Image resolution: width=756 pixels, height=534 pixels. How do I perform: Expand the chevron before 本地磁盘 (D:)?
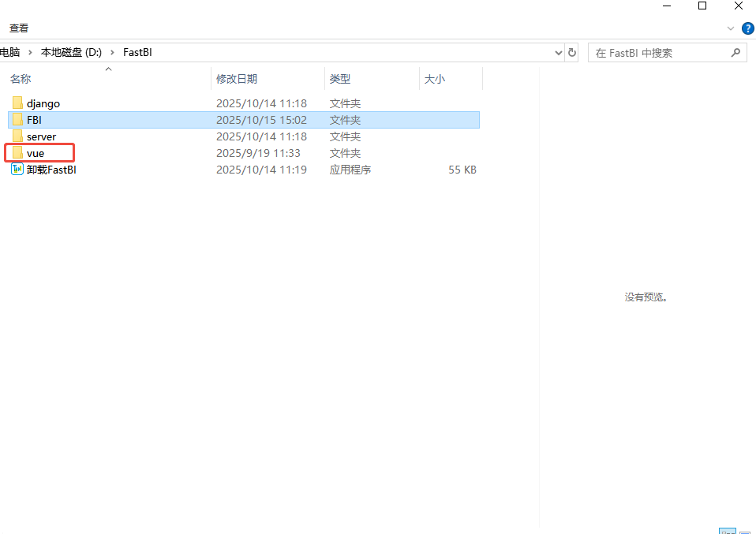coord(31,52)
